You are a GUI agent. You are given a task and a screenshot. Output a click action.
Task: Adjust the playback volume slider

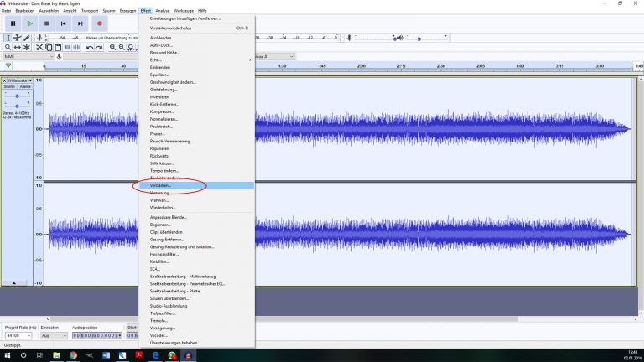pos(419,38)
